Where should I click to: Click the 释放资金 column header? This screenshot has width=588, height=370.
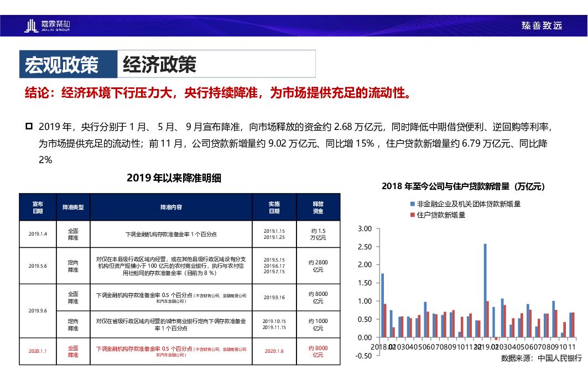tap(318, 207)
